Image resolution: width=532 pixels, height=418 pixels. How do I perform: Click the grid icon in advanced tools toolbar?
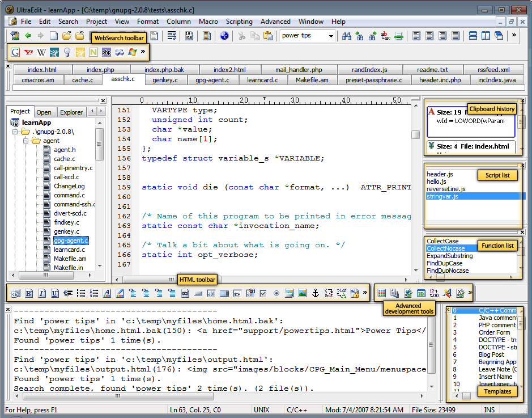point(382,293)
